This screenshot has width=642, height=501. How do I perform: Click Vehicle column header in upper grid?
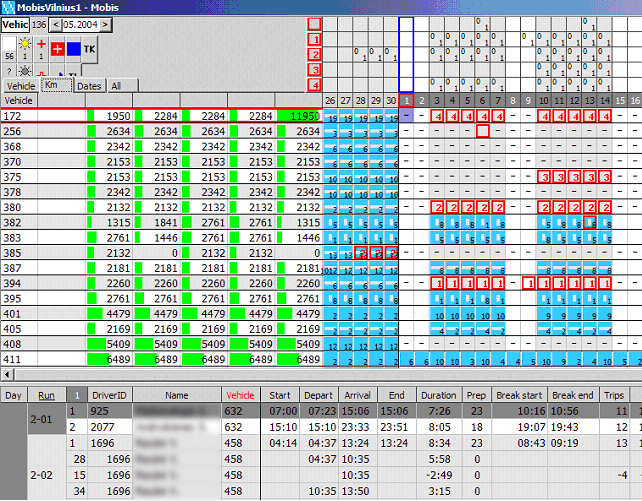pyautogui.click(x=19, y=101)
